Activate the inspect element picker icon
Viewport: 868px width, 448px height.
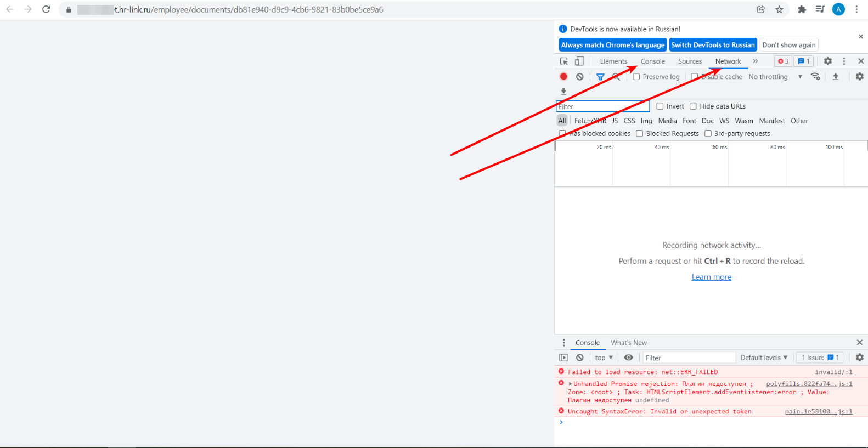(x=564, y=61)
